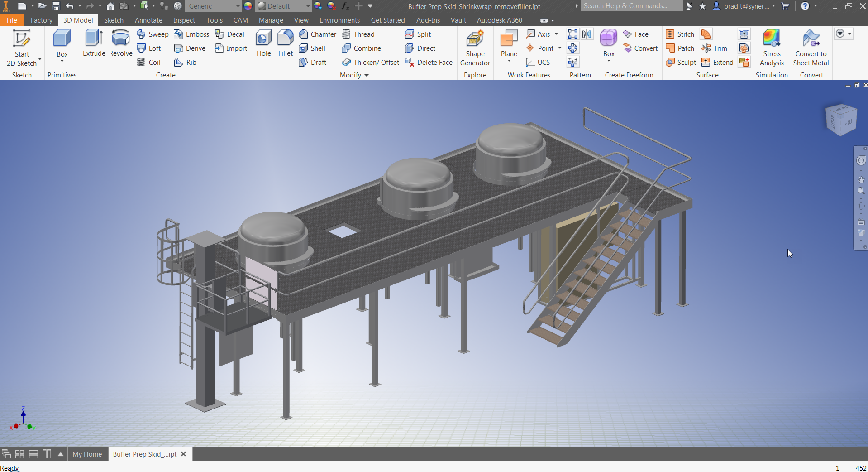The height and width of the screenshot is (472, 868).
Task: Click the Search Help and Commands field
Action: click(x=631, y=6)
